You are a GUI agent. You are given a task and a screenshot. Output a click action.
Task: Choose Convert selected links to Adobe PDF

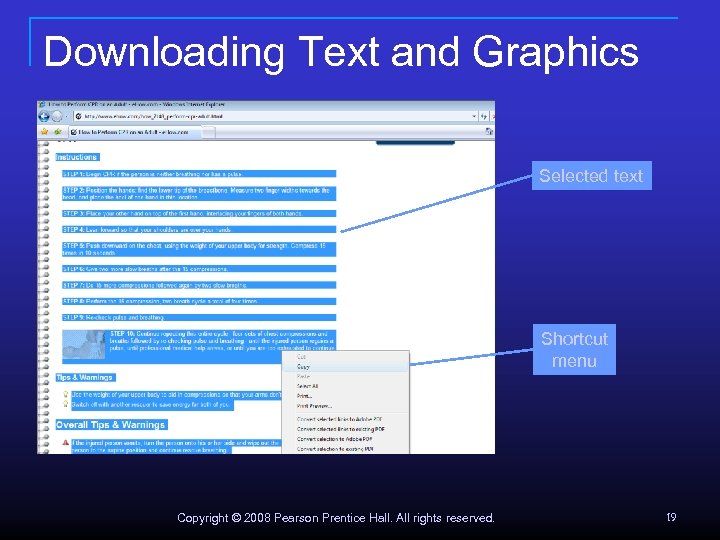[x=345, y=419]
